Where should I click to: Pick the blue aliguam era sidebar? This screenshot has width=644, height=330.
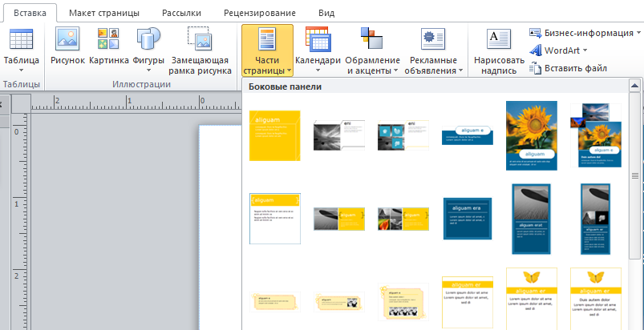(467, 218)
